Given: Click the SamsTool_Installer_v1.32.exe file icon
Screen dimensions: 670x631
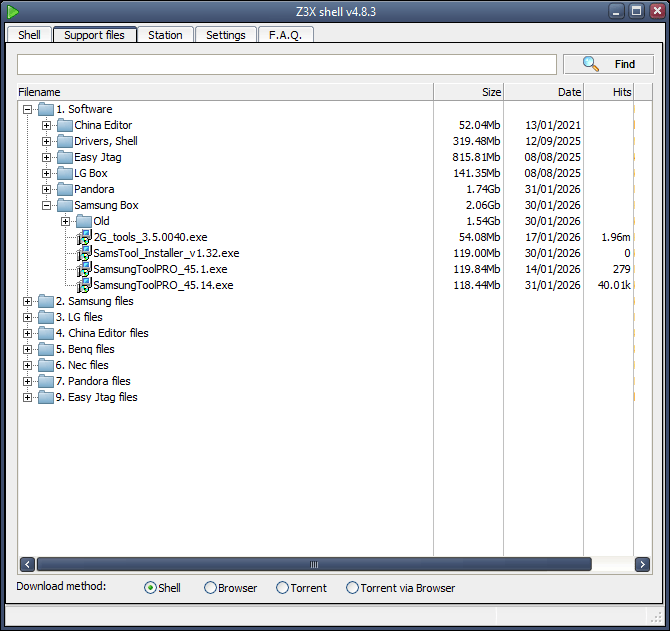Looking at the screenshot, I should [84, 253].
